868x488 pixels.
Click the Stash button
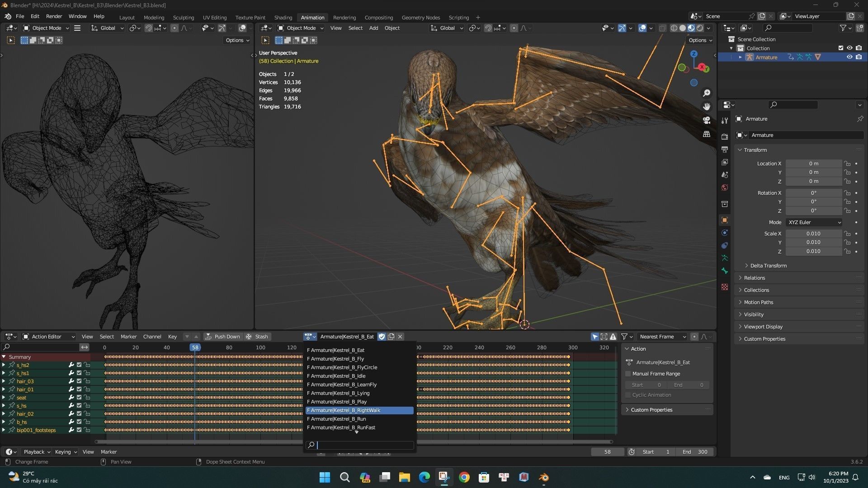pos(257,337)
